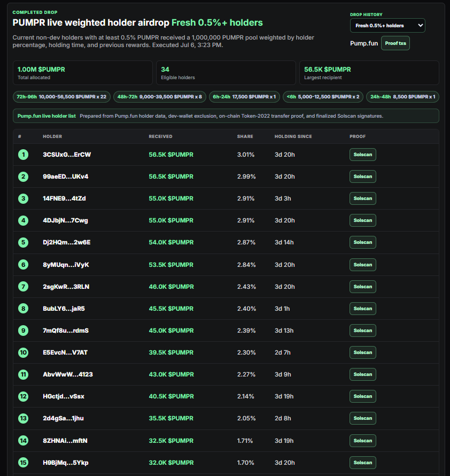Viewport: 450px width, 476px height.
Task: Open Solscan proof for 8ZHNAi...mftN
Action: 362,441
